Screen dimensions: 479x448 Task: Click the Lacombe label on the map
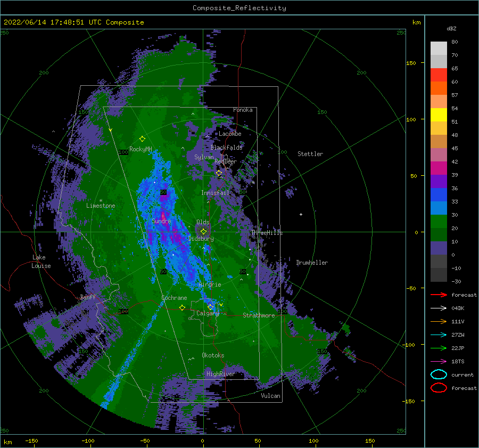pos(230,134)
